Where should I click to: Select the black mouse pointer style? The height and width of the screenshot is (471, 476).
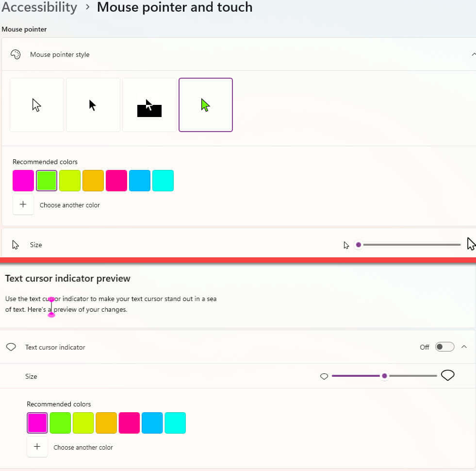click(x=93, y=105)
